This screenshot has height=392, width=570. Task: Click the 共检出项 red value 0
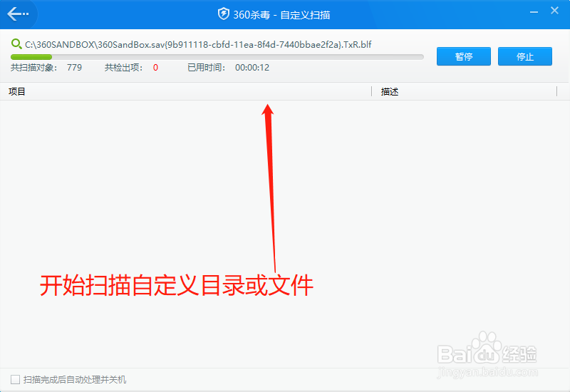[155, 68]
